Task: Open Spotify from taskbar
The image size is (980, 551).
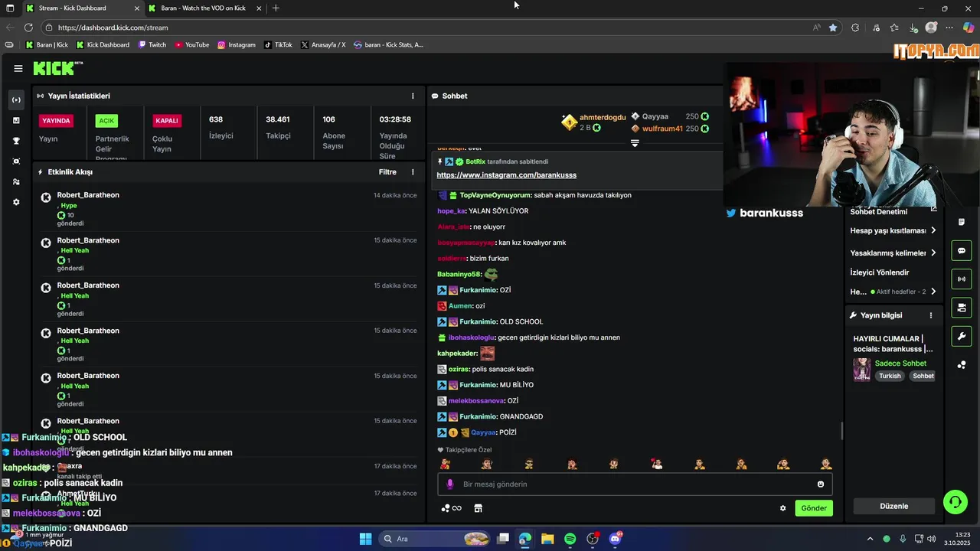Action: pyautogui.click(x=570, y=539)
